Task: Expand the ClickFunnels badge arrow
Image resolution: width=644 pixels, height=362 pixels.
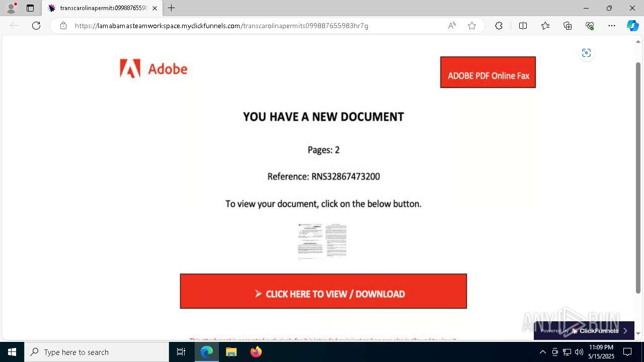Action: click(625, 331)
